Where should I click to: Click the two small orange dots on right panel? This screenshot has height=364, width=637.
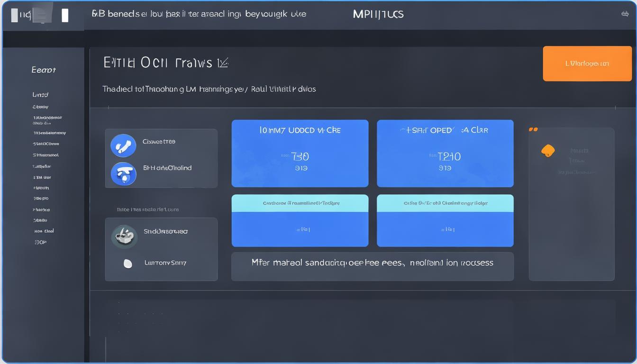(533, 129)
